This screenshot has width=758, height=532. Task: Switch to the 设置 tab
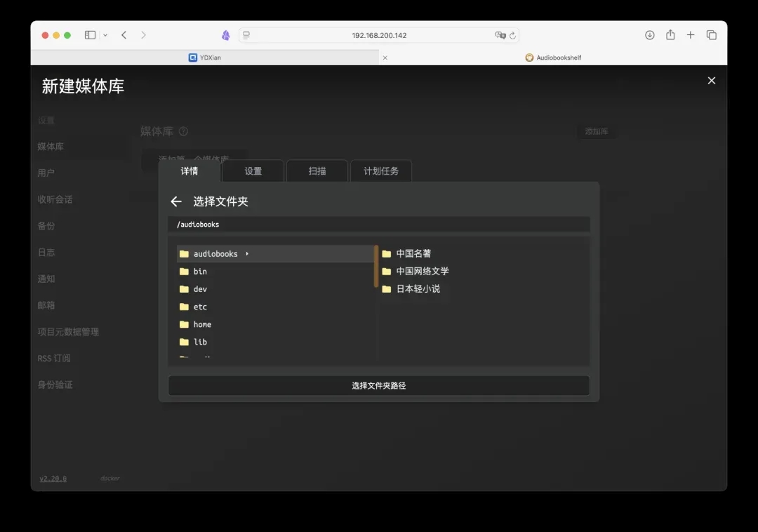253,171
